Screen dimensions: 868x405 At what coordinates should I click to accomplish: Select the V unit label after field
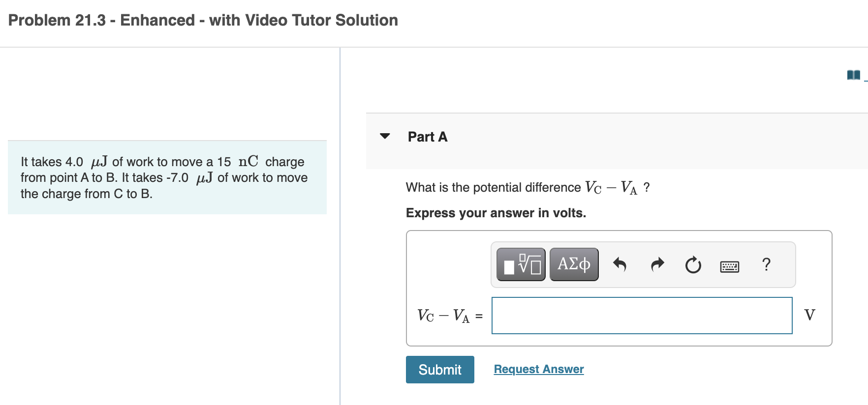pos(809,315)
